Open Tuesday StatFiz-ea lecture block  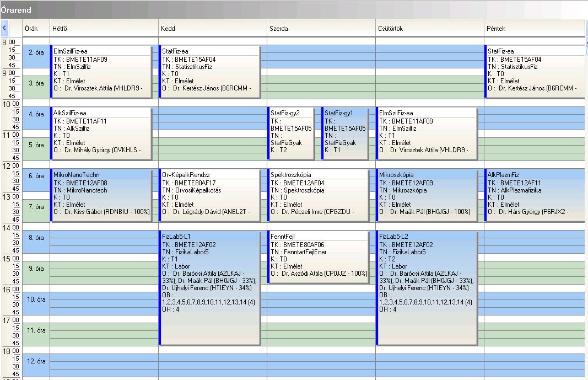point(209,72)
